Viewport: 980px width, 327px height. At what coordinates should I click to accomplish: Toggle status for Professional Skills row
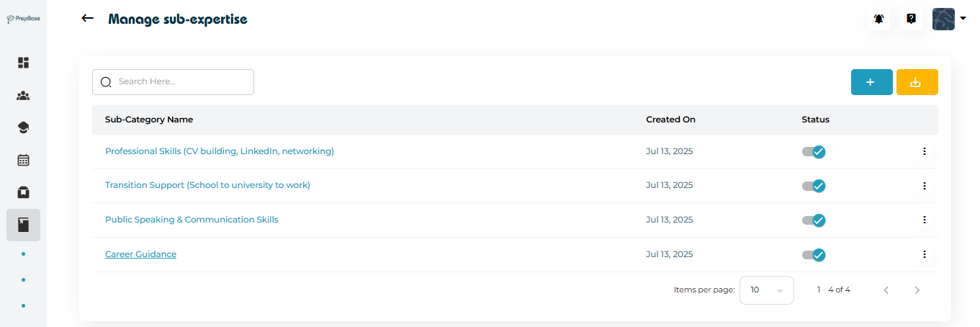pyautogui.click(x=814, y=151)
